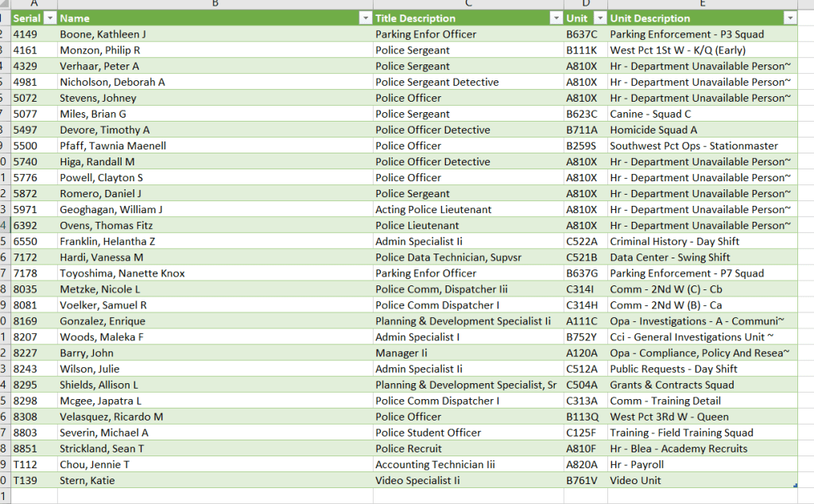Click the table resize handle at bottom-right corner

click(x=796, y=485)
